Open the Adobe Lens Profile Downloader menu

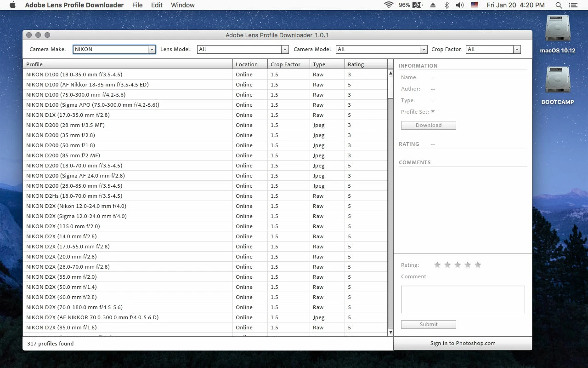tap(74, 5)
